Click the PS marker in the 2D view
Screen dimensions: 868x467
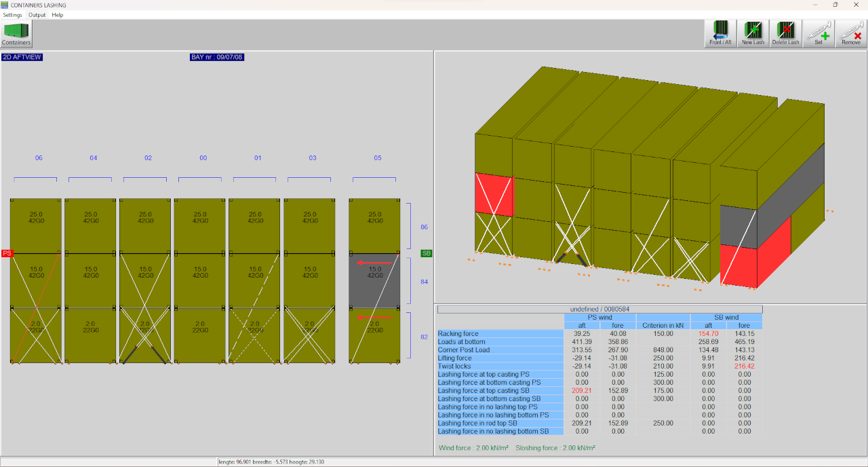coord(6,253)
